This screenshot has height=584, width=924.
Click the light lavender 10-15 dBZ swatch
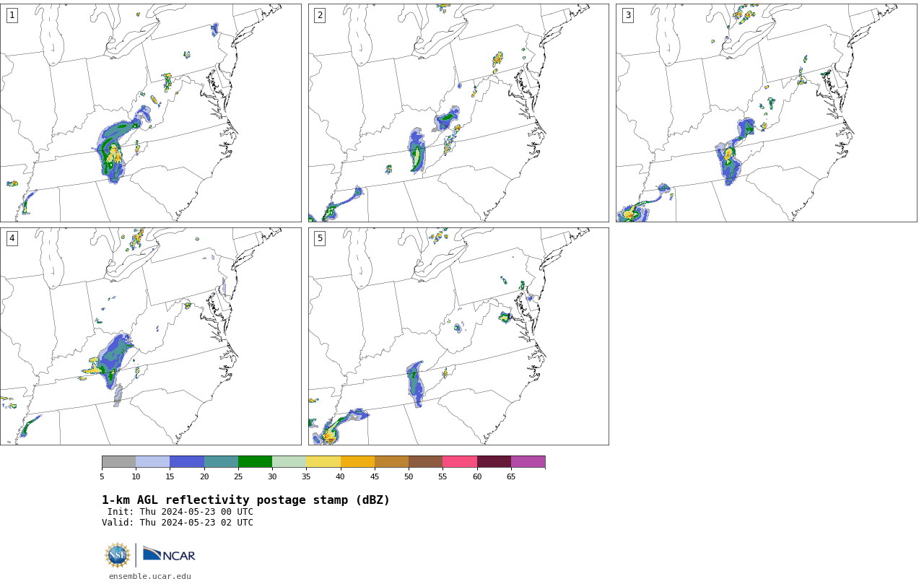tap(153, 462)
